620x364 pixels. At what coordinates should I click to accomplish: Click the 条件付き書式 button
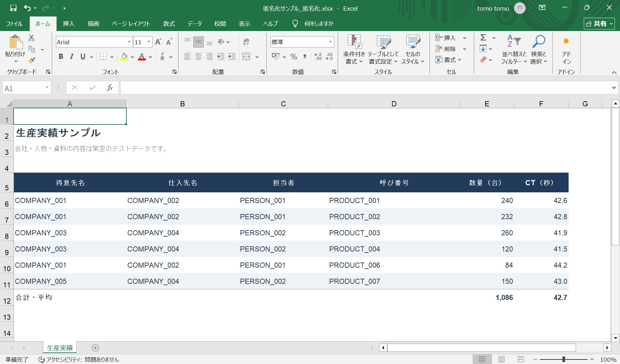point(354,49)
